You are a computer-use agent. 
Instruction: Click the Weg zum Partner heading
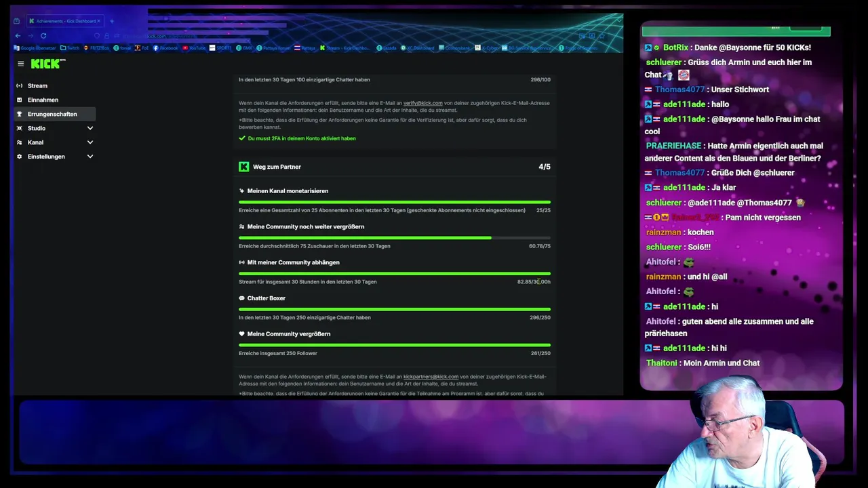277,167
